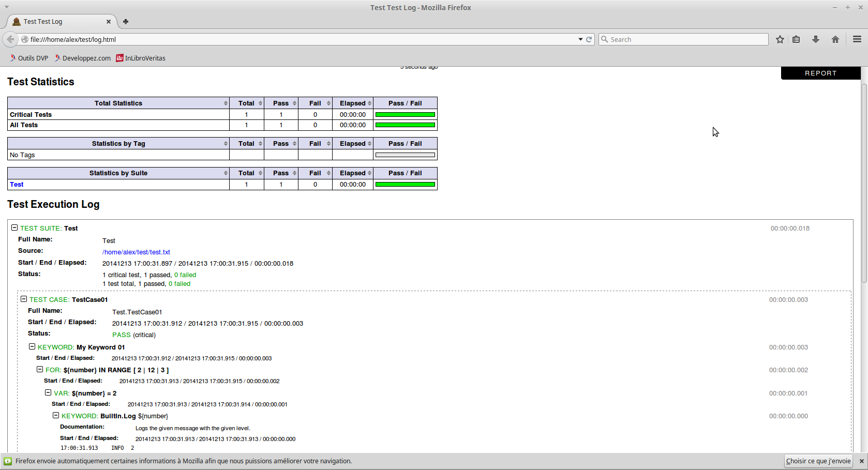
Task: Collapse the FOR number IN RANGE loop
Action: 40,369
